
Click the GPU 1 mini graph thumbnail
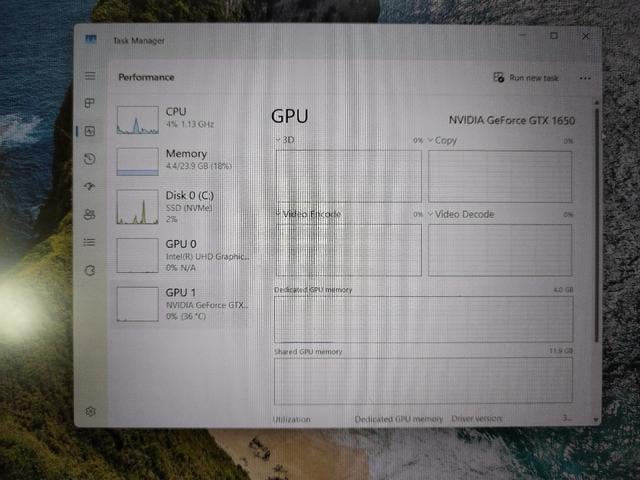click(138, 304)
